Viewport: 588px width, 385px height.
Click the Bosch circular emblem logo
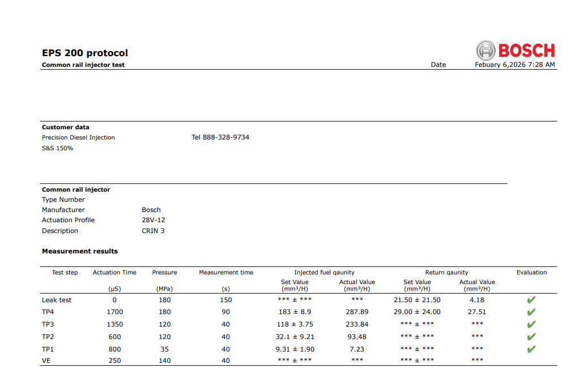point(485,50)
